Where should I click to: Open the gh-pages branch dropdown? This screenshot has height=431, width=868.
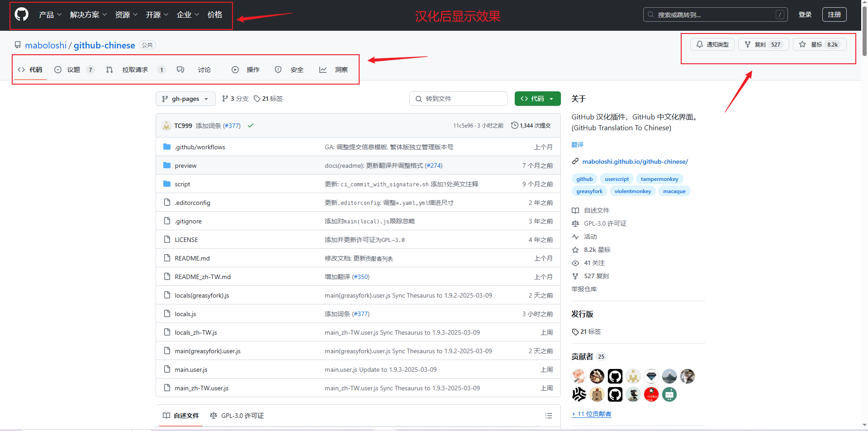tap(185, 99)
